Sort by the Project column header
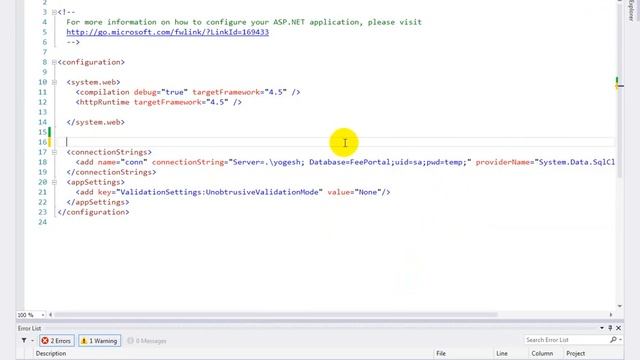Image resolution: width=640 pixels, height=360 pixels. [x=576, y=353]
